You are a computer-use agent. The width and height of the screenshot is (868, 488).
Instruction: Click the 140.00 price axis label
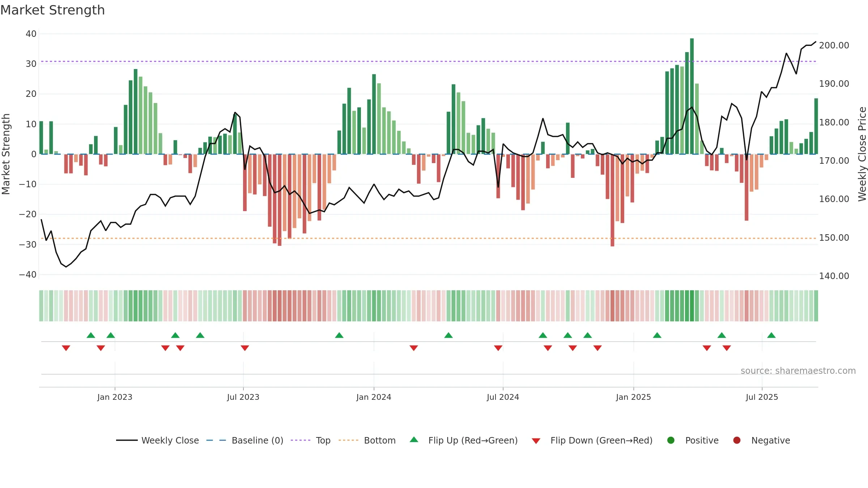tap(834, 276)
